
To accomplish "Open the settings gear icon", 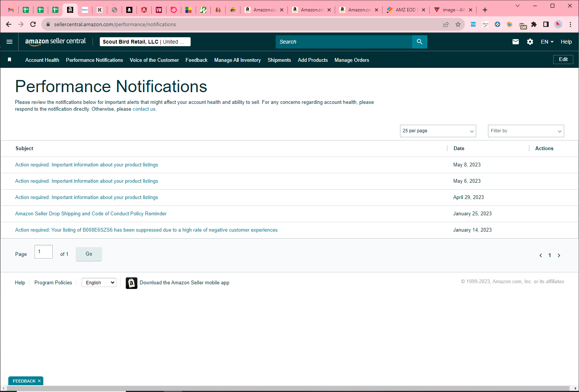I will (530, 42).
